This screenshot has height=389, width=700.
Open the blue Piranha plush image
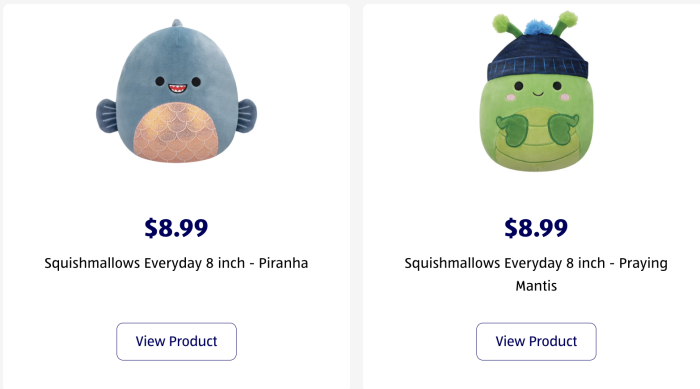click(x=176, y=91)
